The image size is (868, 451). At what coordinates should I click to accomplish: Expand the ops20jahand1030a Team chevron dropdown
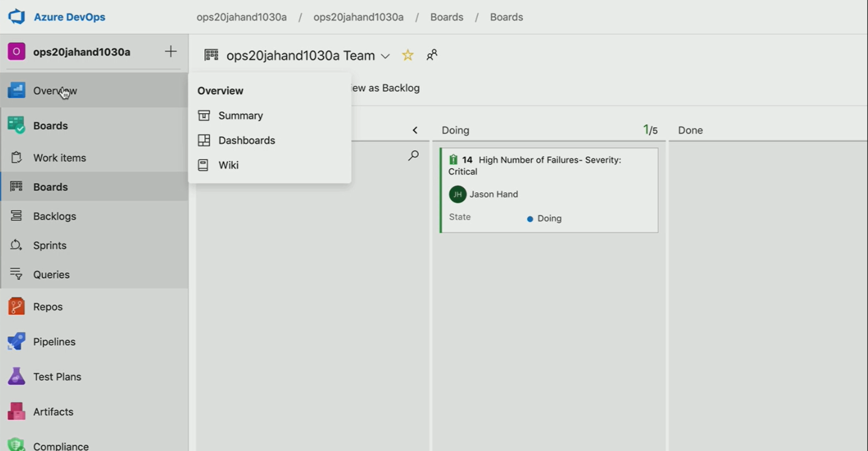click(x=385, y=56)
